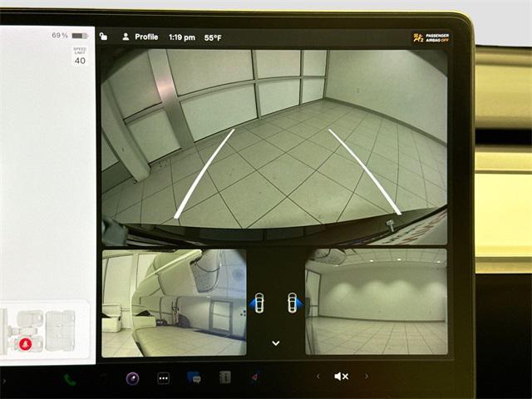Tap the red seatbelt warning icon
The height and width of the screenshot is (399, 532).
(26, 344)
